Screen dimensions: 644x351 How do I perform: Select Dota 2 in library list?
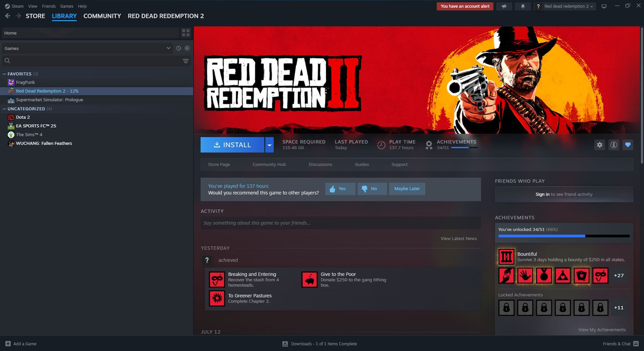23,117
